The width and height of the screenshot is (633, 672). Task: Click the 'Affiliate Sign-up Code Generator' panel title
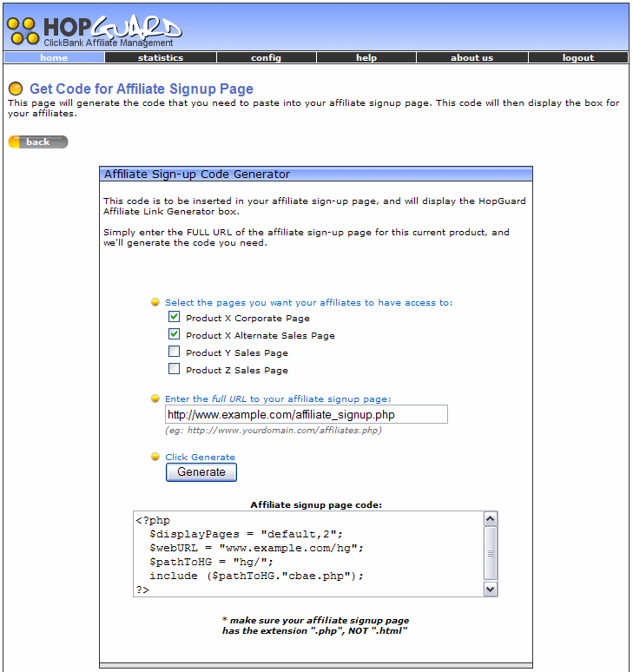(197, 174)
